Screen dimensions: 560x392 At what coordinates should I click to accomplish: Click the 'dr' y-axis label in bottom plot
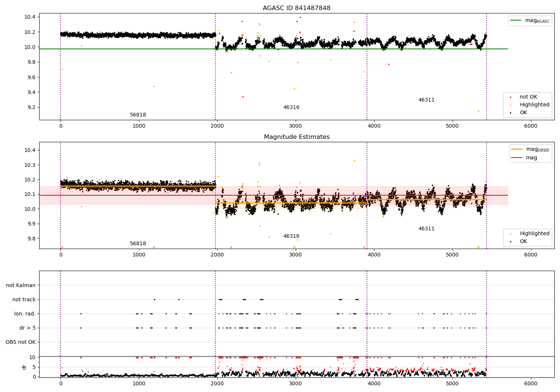coord(24,367)
